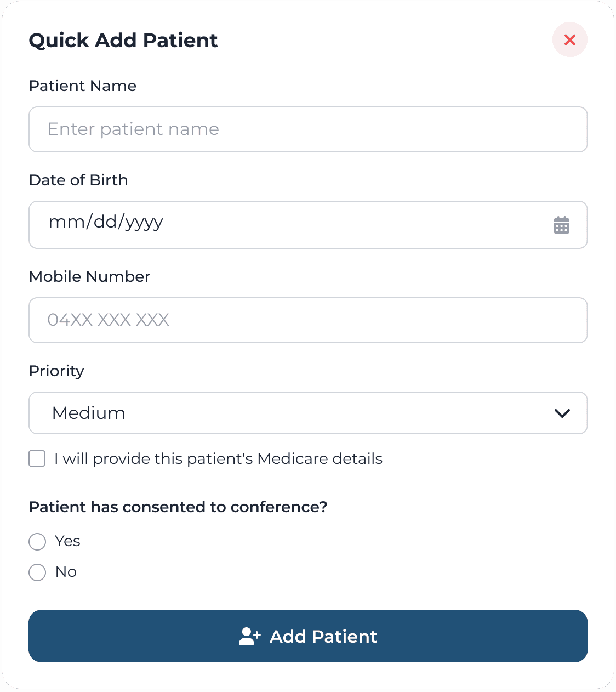This screenshot has height=692, width=616.
Task: Click "I will provide this patient's Medicare details" text
Action: click(218, 459)
